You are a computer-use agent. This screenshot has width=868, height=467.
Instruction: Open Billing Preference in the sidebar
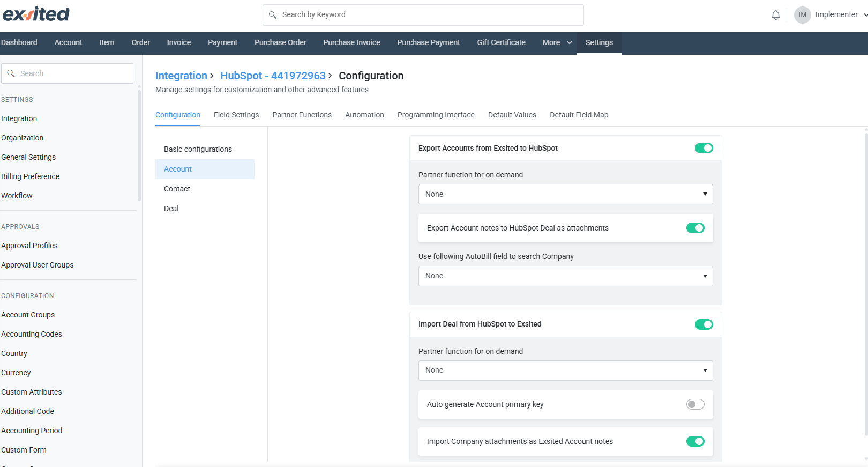[31, 176]
